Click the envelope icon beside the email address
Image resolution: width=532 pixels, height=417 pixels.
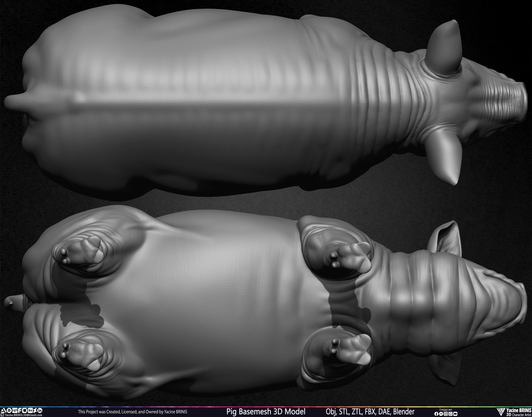point(2,415)
